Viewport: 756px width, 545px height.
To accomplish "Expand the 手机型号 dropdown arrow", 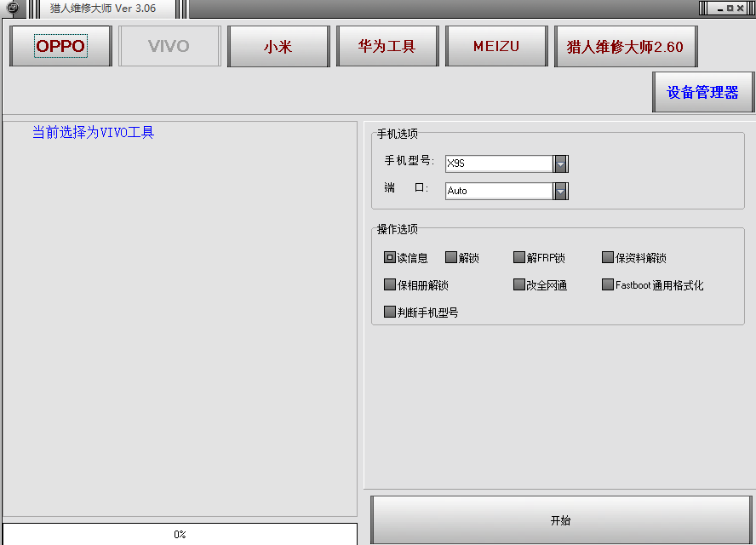I will point(560,164).
